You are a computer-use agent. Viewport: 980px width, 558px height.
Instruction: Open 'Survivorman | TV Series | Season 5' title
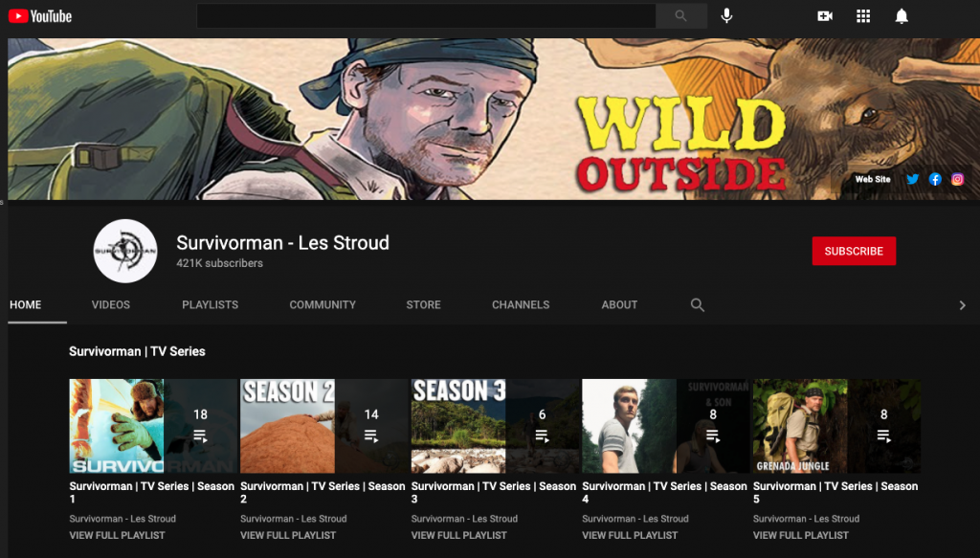click(x=835, y=492)
